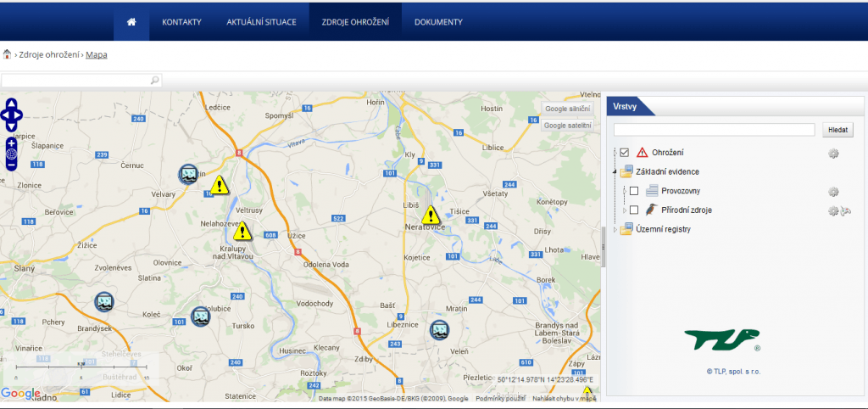Zoom in the map with the plus button
Viewport: 868px width, 409px height.
[x=11, y=143]
